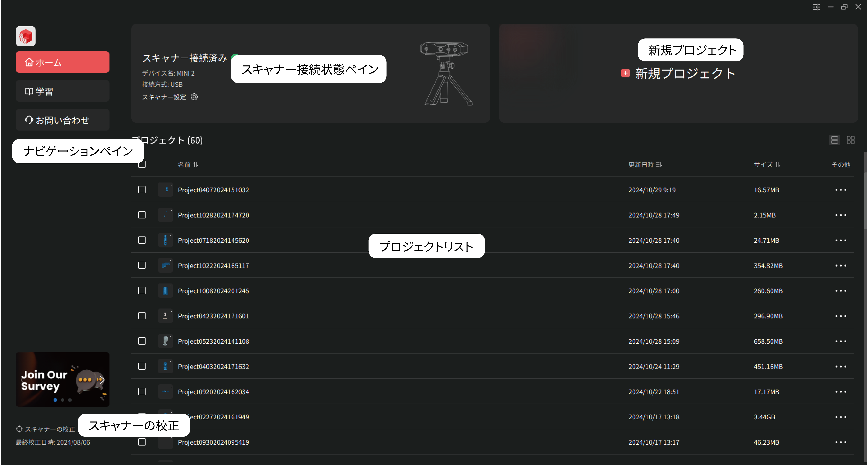Click thumbnail of Project05232024141108
Screen dimensions: 868x467
[x=165, y=341]
